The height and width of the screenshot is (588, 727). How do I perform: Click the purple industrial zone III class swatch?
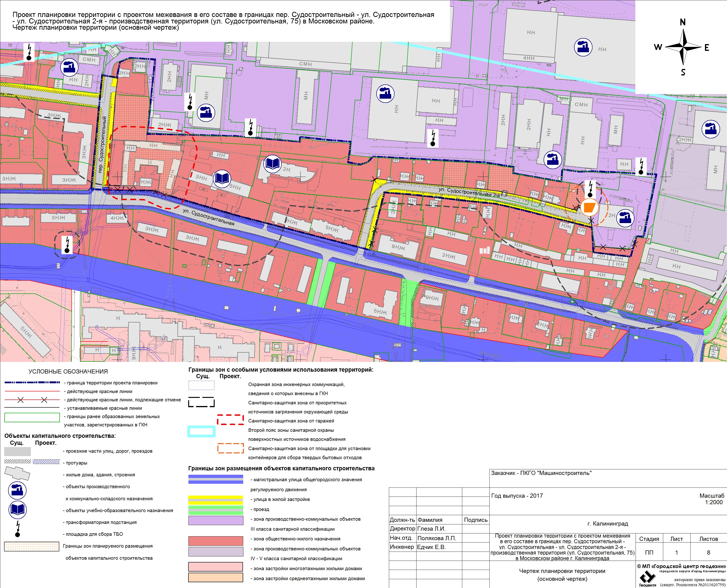click(x=216, y=521)
